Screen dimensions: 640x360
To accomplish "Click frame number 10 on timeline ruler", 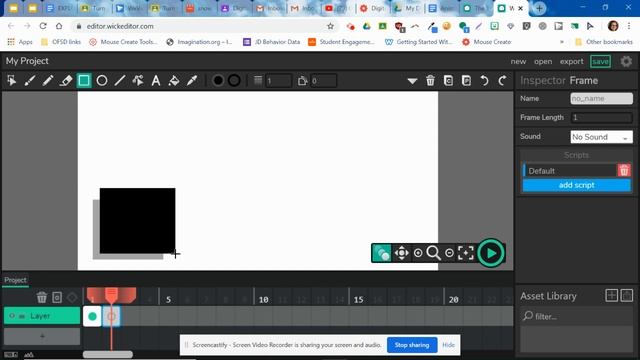I will [x=264, y=300].
